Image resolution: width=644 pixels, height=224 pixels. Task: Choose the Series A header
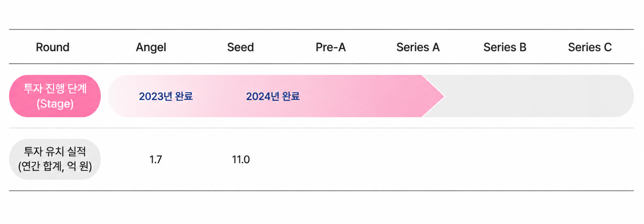point(418,47)
